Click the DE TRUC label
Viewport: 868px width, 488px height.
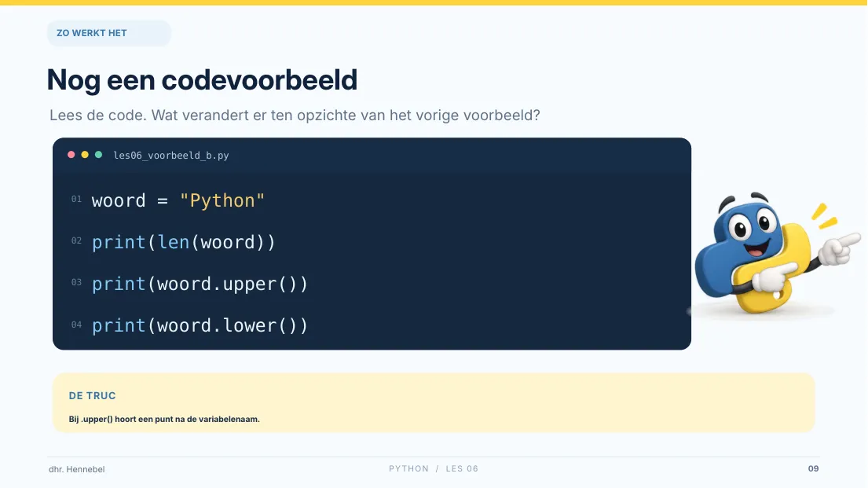pos(93,395)
